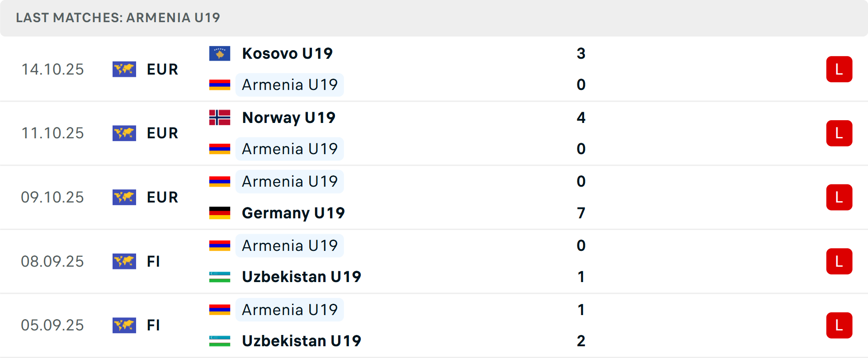Select the EUR competition label on 09.10.25
The width and height of the screenshot is (868, 358).
162,197
